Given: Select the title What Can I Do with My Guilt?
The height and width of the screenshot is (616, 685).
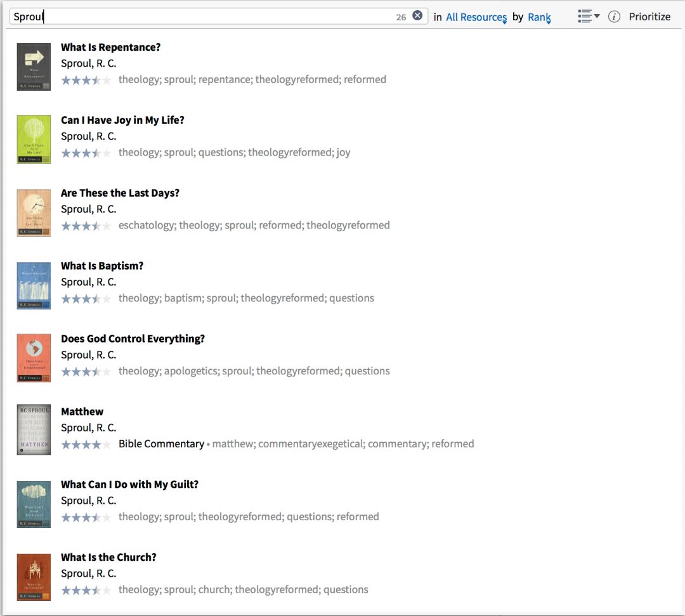Looking at the screenshot, I should pyautogui.click(x=130, y=485).
